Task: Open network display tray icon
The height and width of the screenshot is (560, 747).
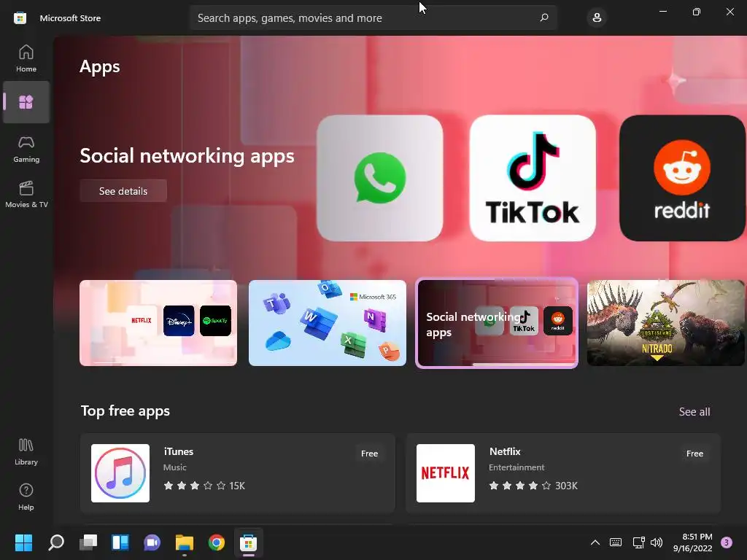Action: tap(638, 542)
